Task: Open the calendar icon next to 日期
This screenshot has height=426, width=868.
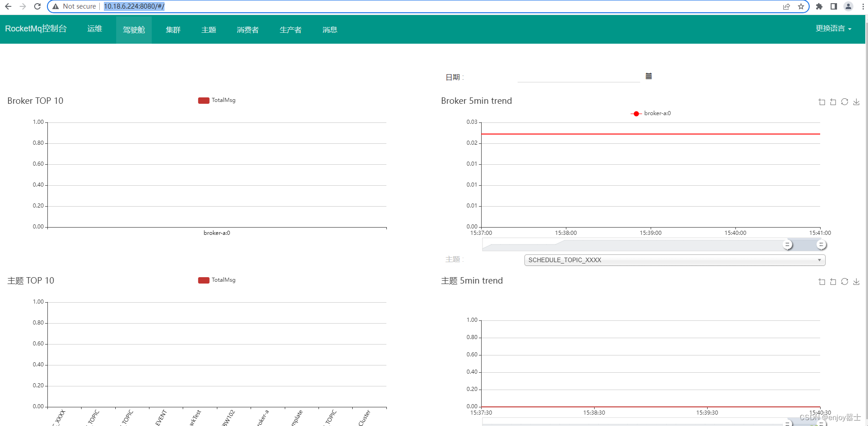Action: 648,76
